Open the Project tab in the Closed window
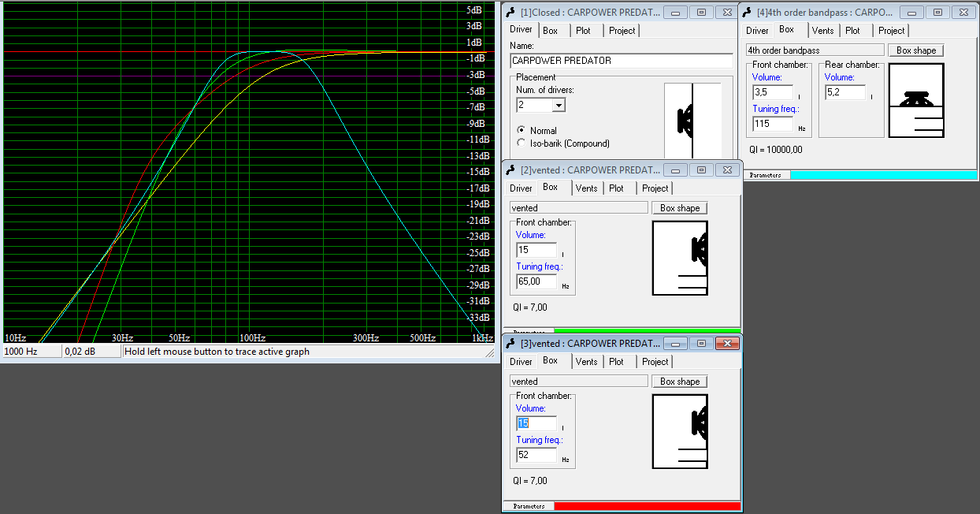Screen dimensions: 980x514 point(622,31)
